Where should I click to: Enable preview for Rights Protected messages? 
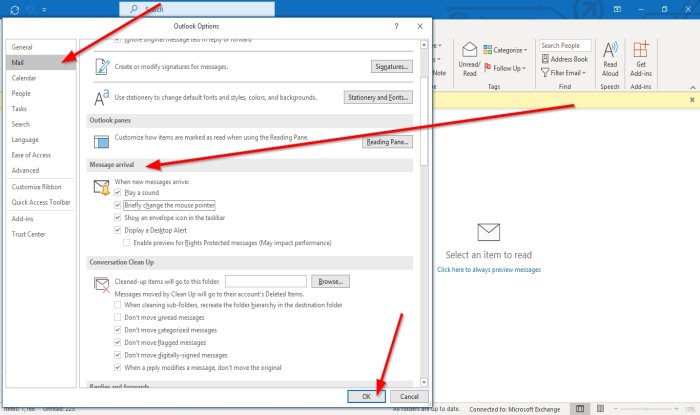point(127,243)
